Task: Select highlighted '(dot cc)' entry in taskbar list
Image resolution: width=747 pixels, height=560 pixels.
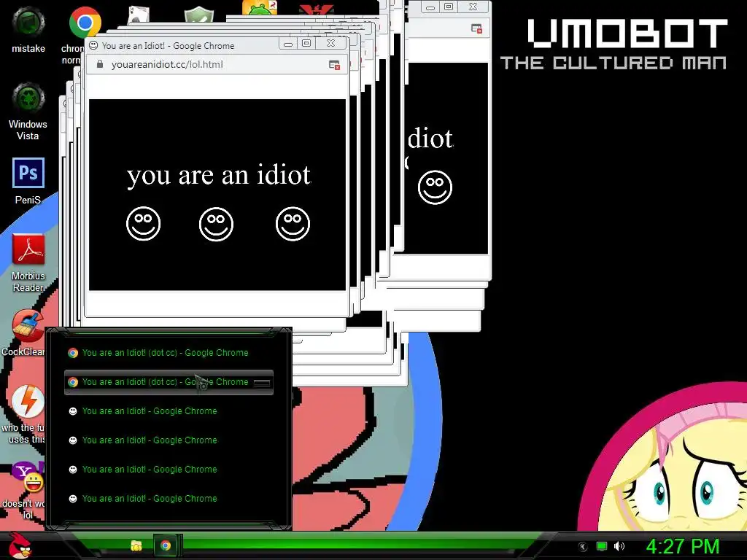Action: coord(169,382)
